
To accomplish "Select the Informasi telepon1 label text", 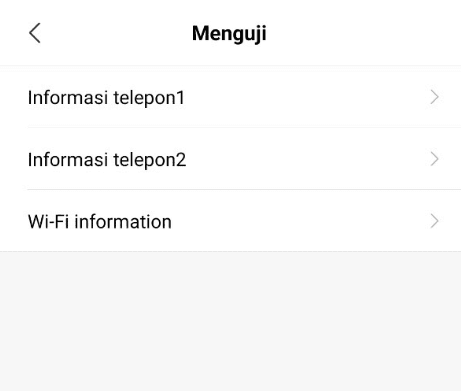I will click(x=106, y=98).
